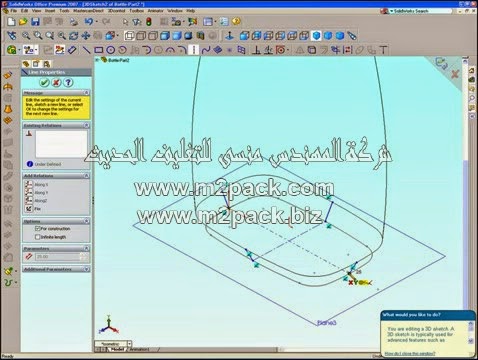Click the green OK checkmark in Line Properties

point(44,82)
